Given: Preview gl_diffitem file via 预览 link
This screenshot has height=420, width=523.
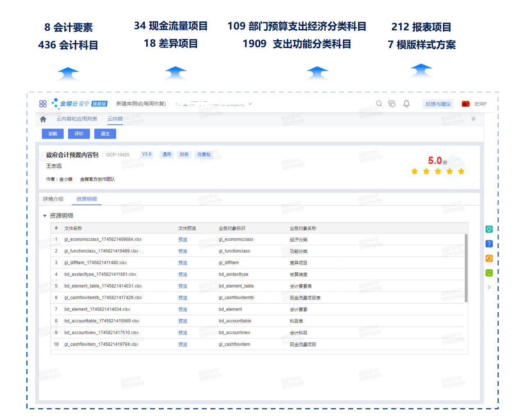Looking at the screenshot, I should tap(183, 263).
